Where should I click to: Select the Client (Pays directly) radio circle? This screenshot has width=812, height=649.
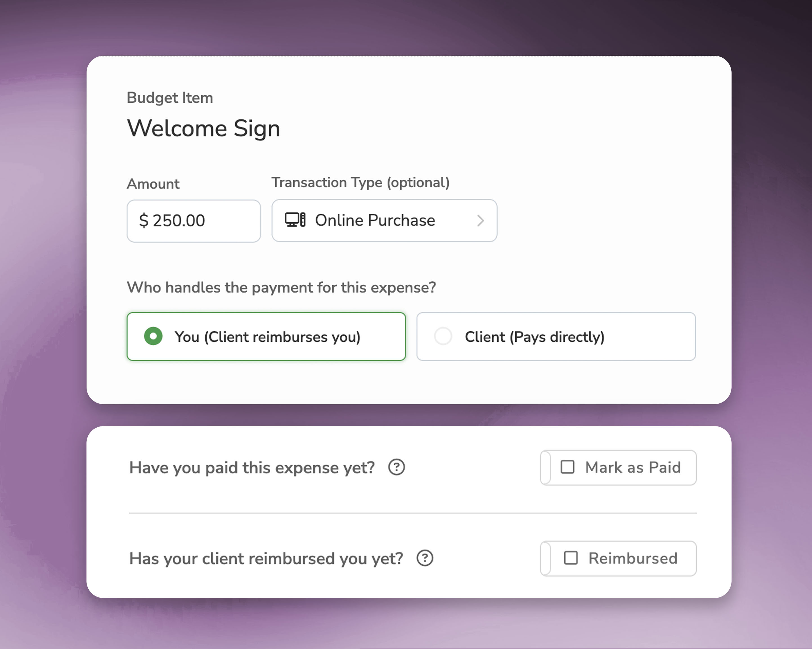pyautogui.click(x=443, y=336)
